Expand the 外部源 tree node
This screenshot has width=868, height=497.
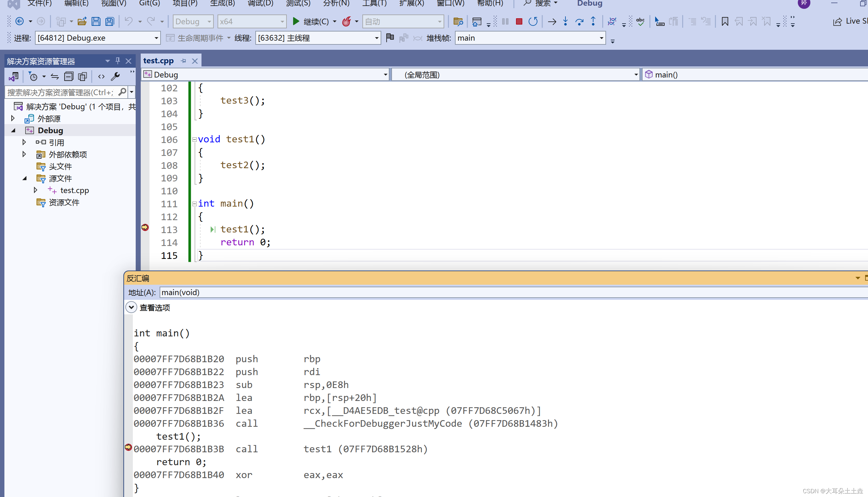(x=13, y=118)
